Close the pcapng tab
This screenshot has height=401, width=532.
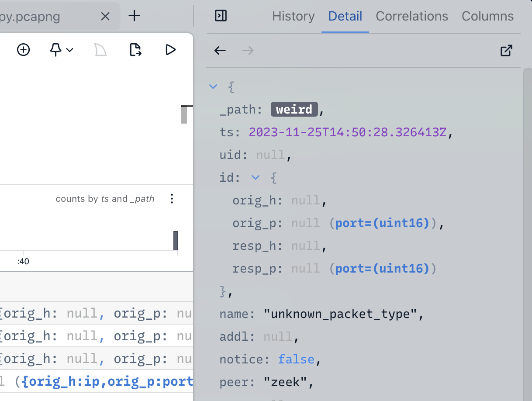coord(105,17)
